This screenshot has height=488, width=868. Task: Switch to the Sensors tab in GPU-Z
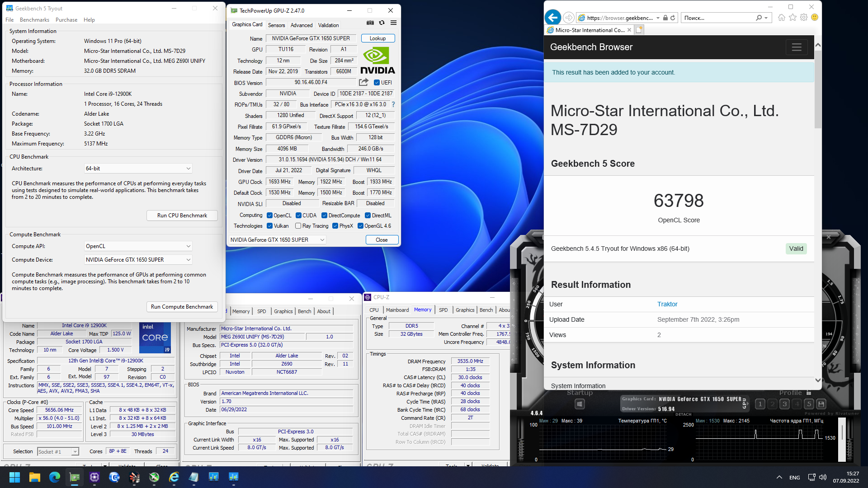pyautogui.click(x=276, y=25)
